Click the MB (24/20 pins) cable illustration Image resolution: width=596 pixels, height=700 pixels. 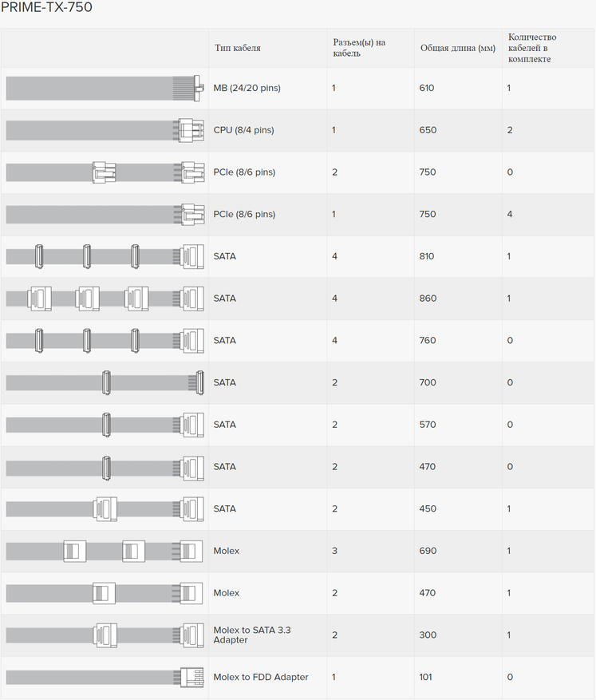tap(105, 88)
